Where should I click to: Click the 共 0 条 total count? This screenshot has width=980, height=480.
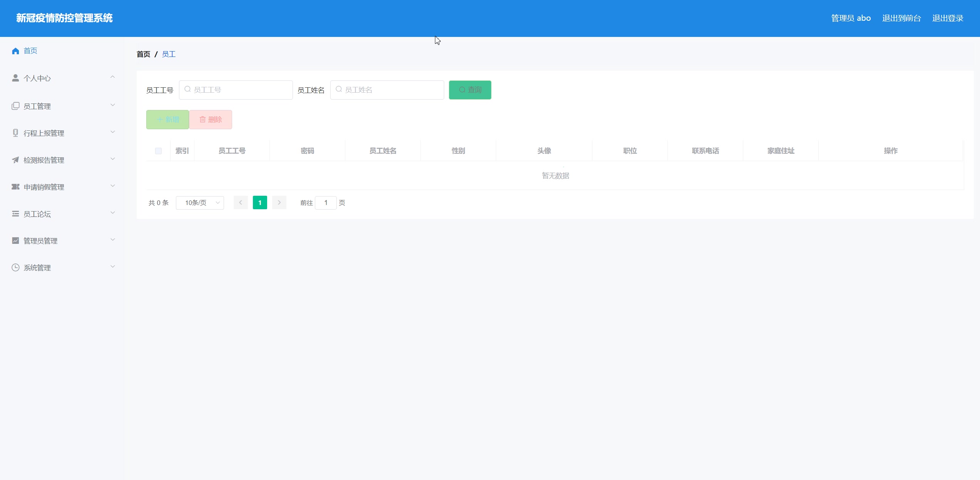coord(159,203)
